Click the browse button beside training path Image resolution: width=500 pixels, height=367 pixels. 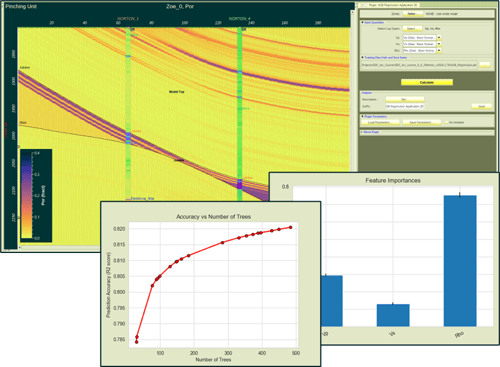click(x=485, y=65)
